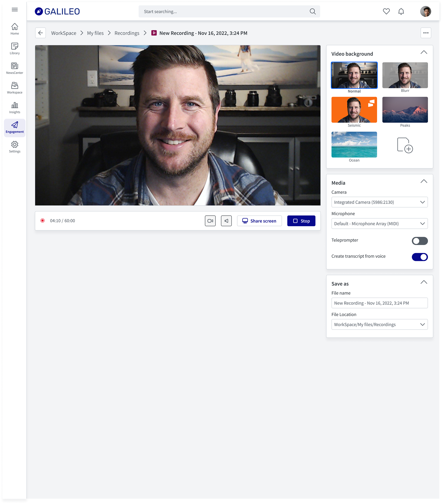
Task: Go to Recordings breadcrumb
Action: pos(127,33)
